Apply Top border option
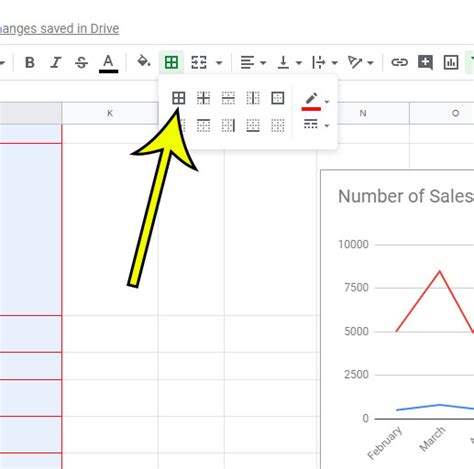474x469 pixels. 203,125
